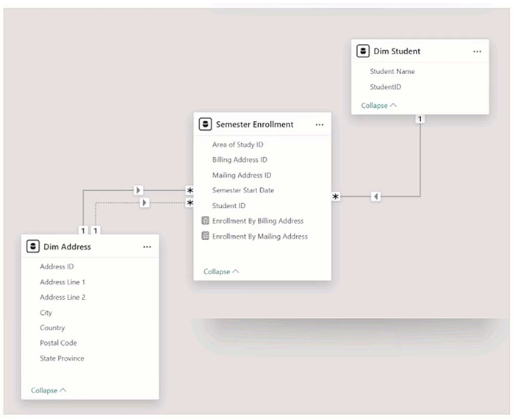
Task: Click Enrollment By Billing Address measure icon
Action: [x=205, y=221]
